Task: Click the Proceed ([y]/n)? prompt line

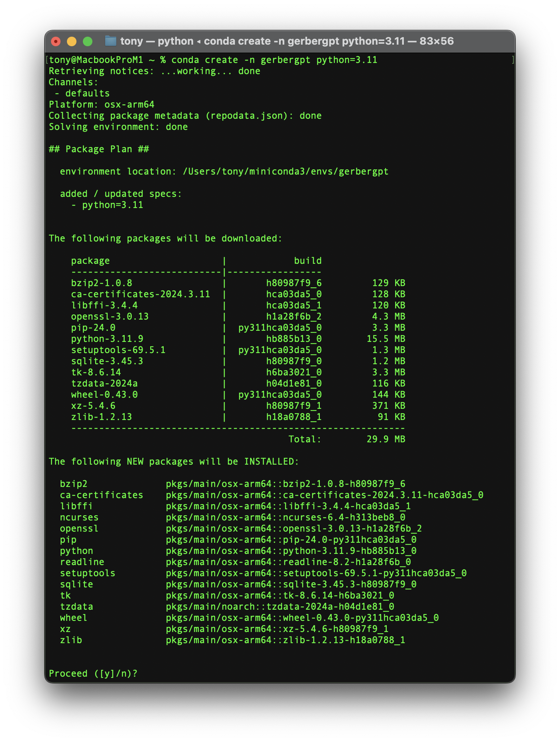Action: point(93,673)
